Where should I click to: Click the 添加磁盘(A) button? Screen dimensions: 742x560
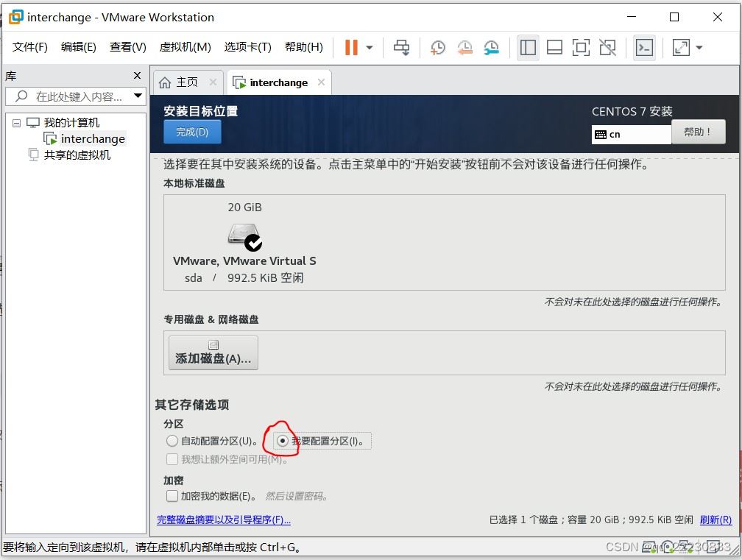[x=213, y=352]
